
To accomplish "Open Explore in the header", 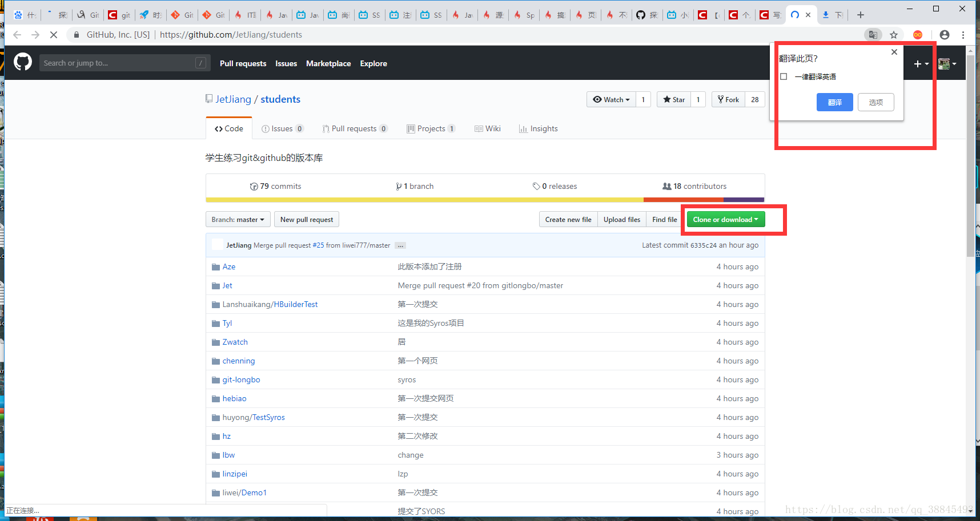I will point(373,63).
